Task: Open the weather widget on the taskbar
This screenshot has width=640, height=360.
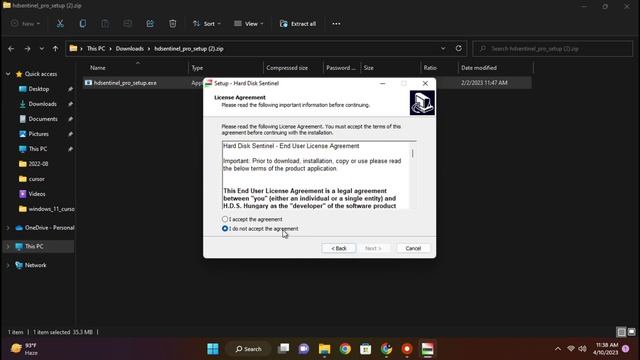Action: pyautogui.click(x=24, y=349)
